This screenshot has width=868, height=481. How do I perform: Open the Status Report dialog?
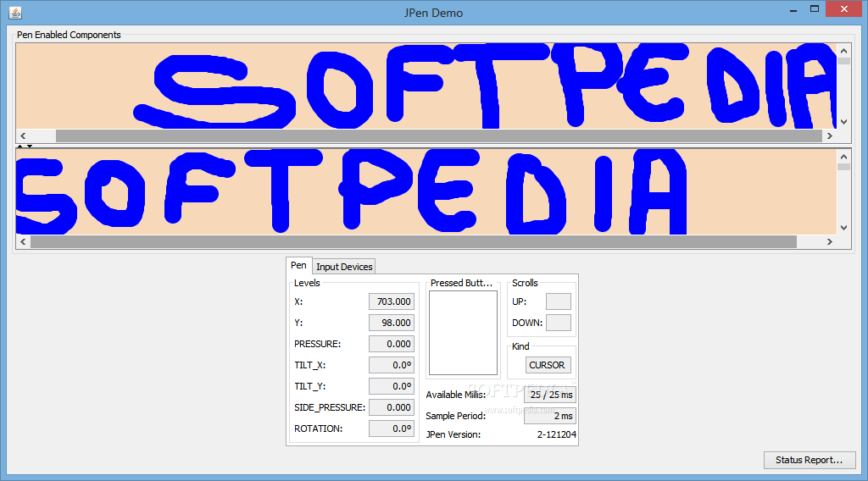click(x=810, y=460)
